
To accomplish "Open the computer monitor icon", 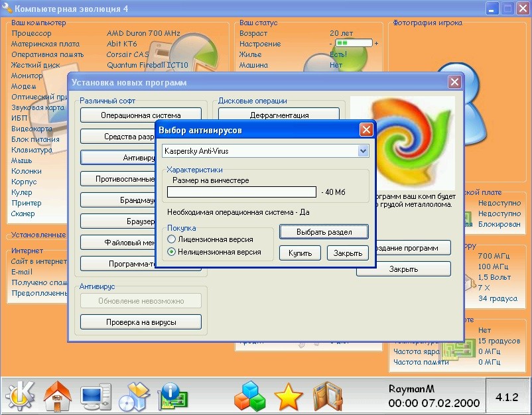I will click(96, 396).
